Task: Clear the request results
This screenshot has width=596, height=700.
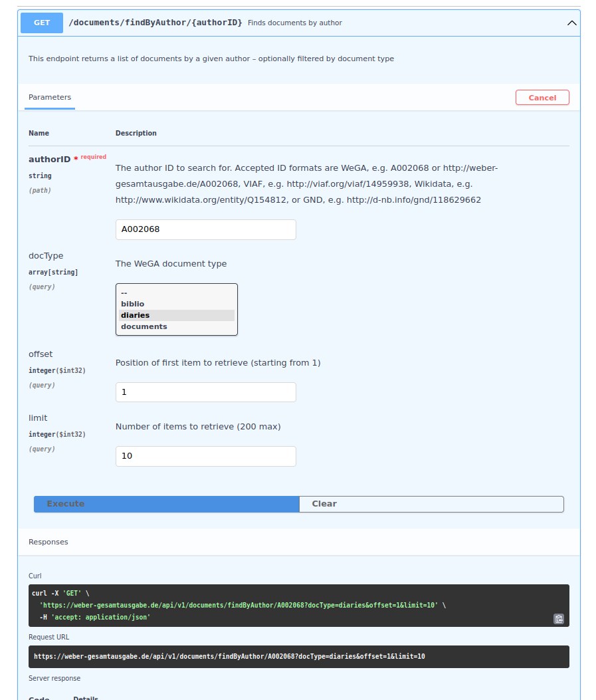Action: click(x=431, y=504)
